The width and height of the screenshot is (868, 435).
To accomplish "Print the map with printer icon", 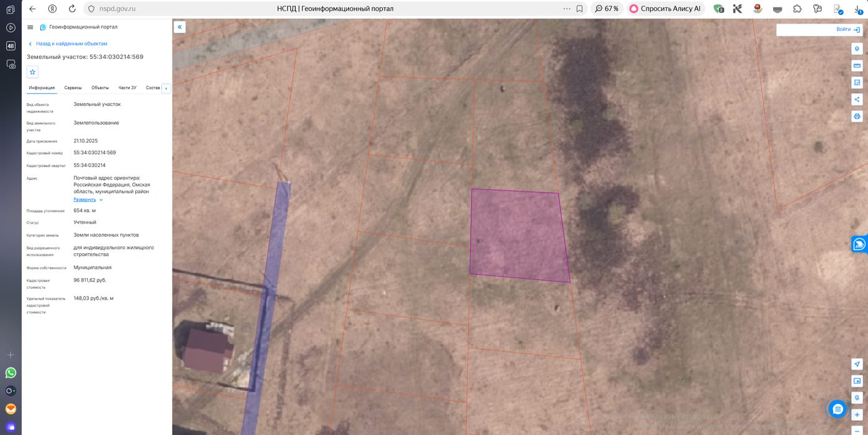I will point(857,116).
